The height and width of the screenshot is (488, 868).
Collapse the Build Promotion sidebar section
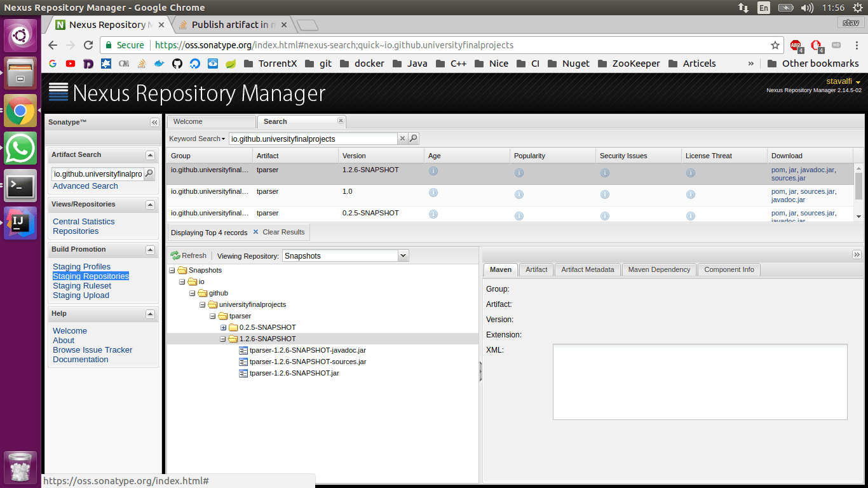[x=150, y=250]
